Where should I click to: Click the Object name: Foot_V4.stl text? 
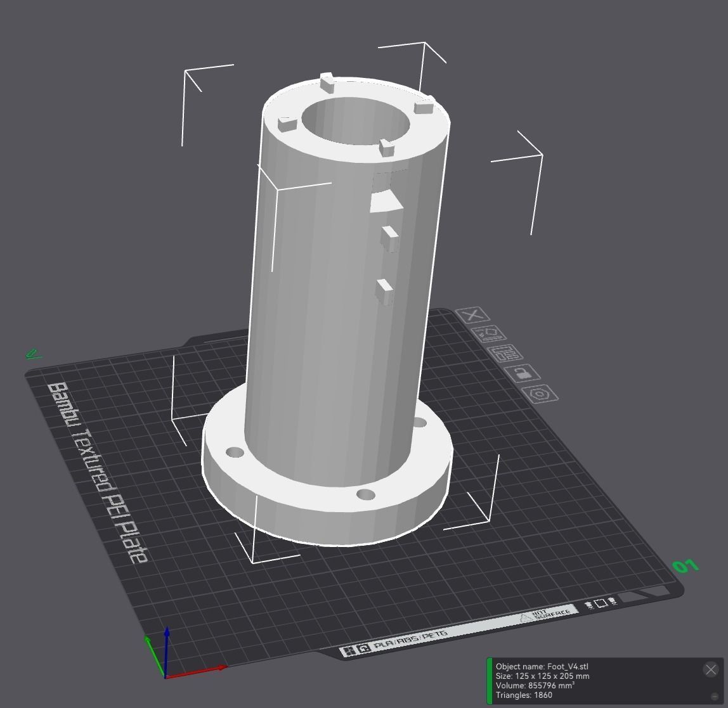(x=542, y=666)
